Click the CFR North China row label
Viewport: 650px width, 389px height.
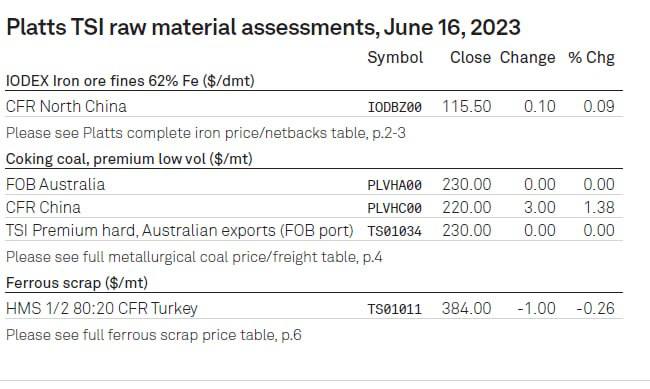pos(66,107)
